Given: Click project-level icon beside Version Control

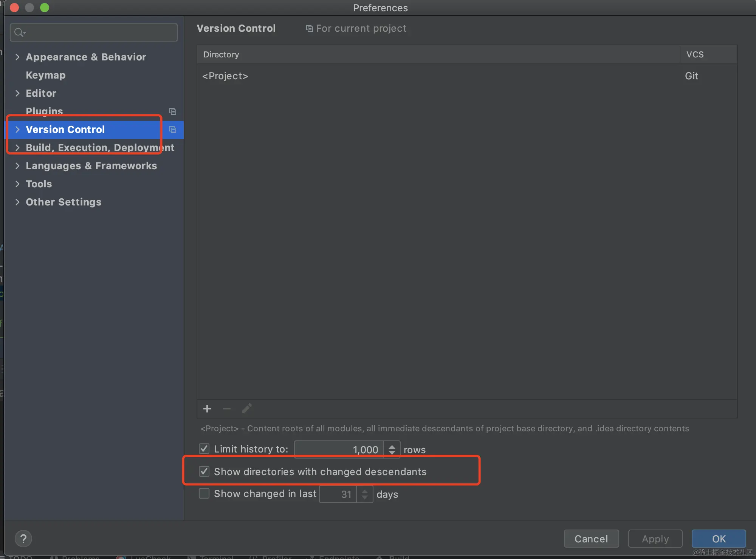Looking at the screenshot, I should pyautogui.click(x=173, y=130).
